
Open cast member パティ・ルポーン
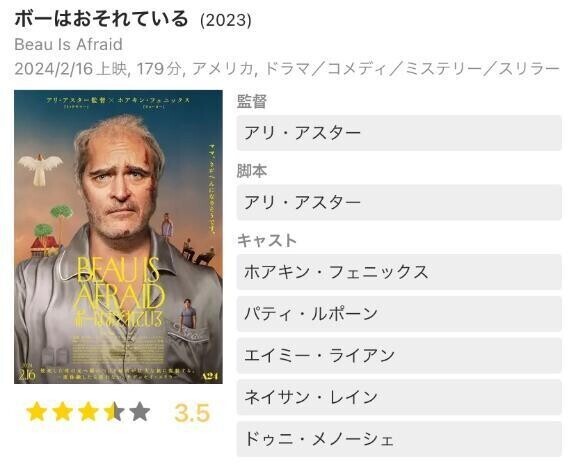[x=399, y=314]
